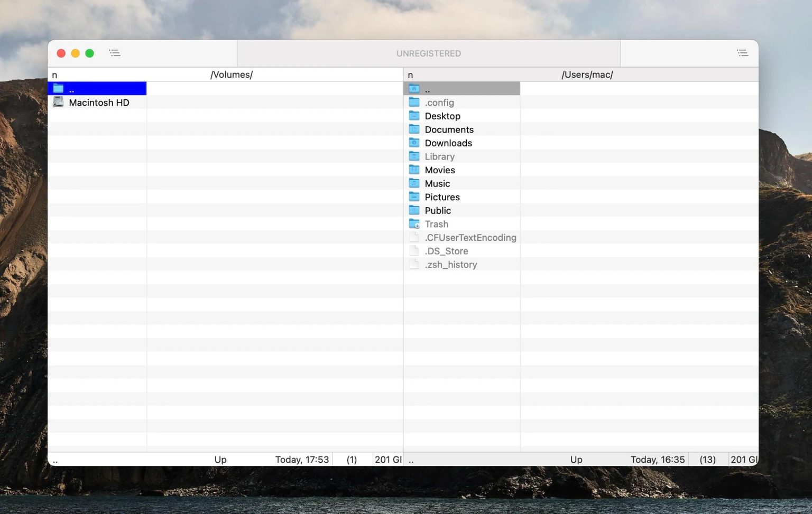This screenshot has height=514, width=812.
Task: Click Up in the left status bar
Action: pyautogui.click(x=220, y=459)
